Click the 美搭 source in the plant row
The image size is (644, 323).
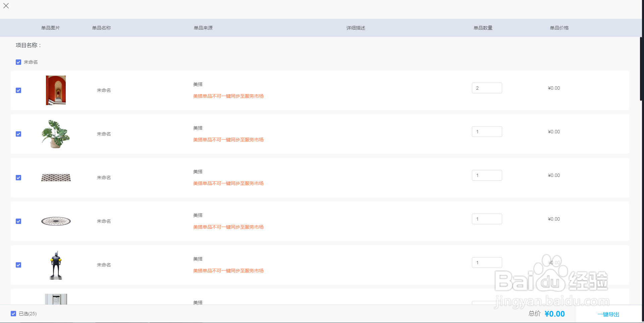(198, 128)
